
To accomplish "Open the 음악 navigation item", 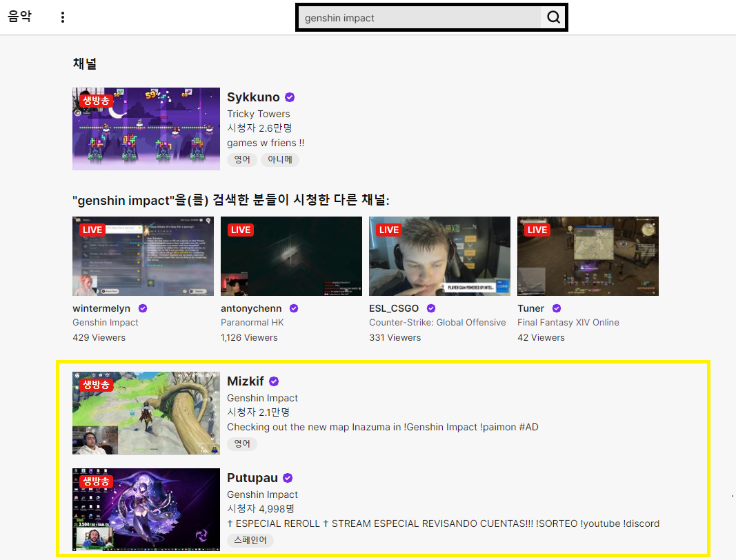I will click(20, 17).
